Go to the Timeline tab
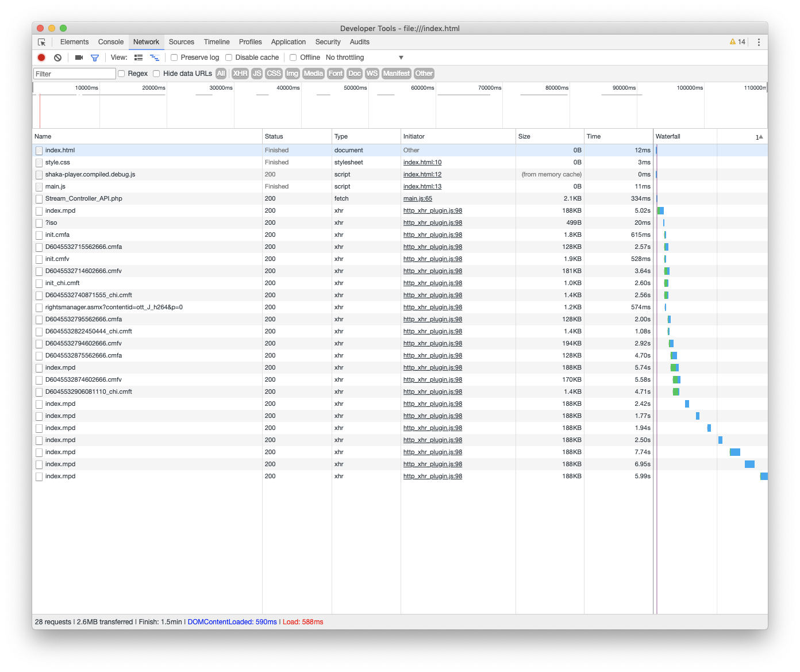The image size is (800, 672). point(217,42)
